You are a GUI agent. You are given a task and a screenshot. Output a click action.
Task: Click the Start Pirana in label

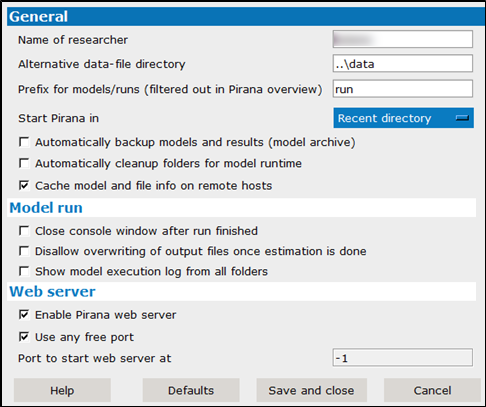(58, 118)
